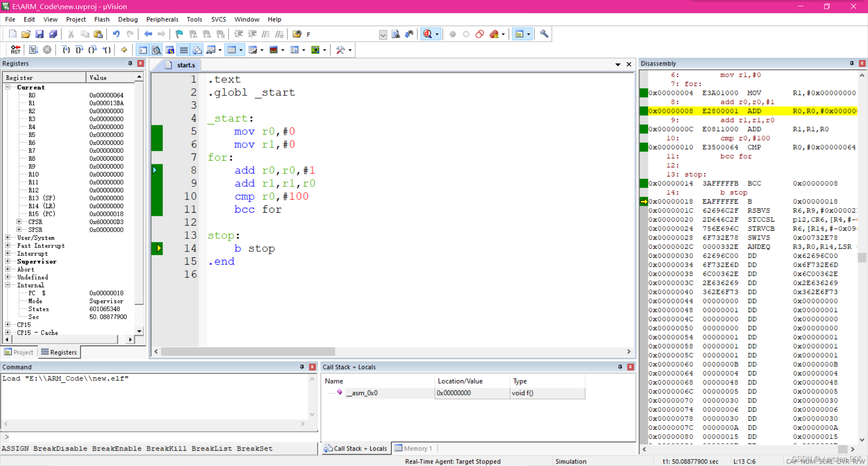Collapse the Internal register group
Image resolution: width=868 pixels, height=466 pixels.
pos(8,285)
